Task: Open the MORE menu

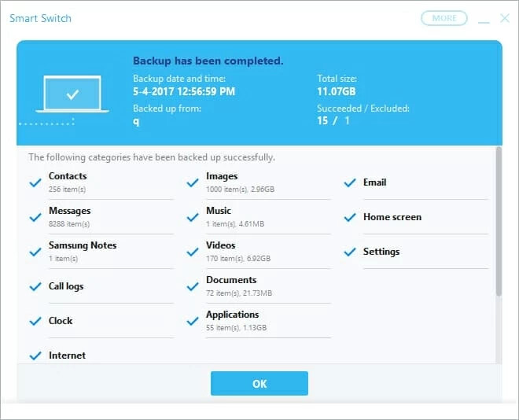Action: [x=444, y=18]
